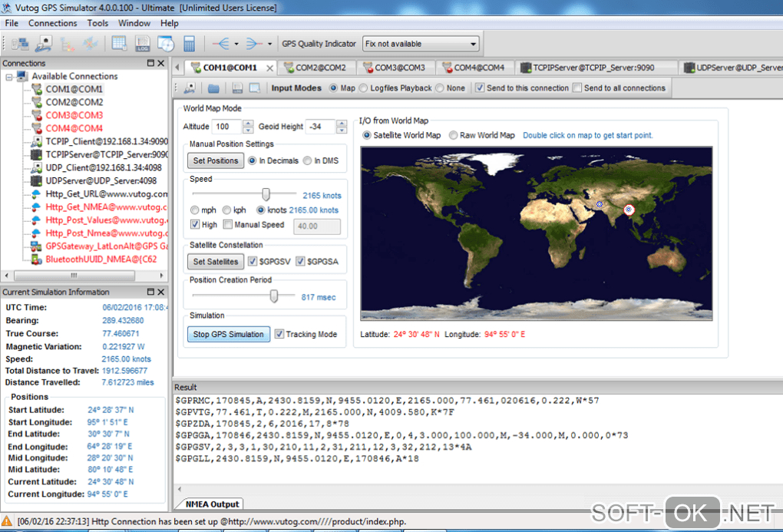The height and width of the screenshot is (532, 783).
Task: Click the Http_Get_URL cloud icon in the tree
Action: (36, 193)
